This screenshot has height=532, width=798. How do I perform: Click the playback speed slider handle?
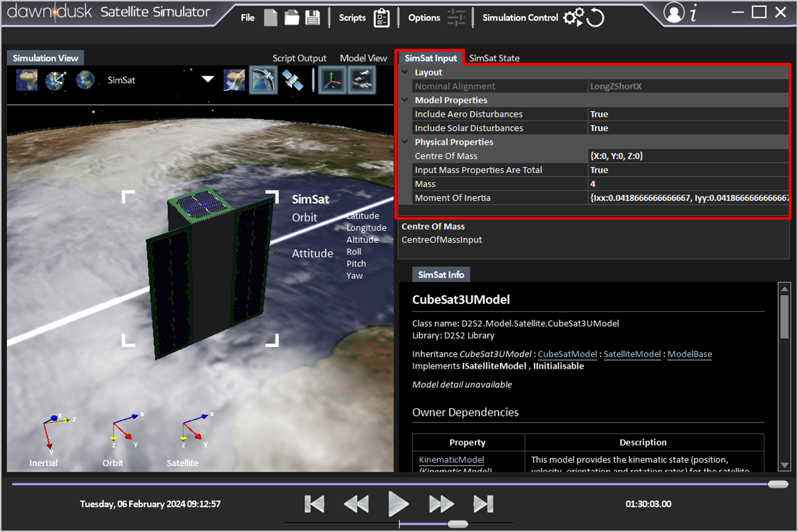[458, 524]
